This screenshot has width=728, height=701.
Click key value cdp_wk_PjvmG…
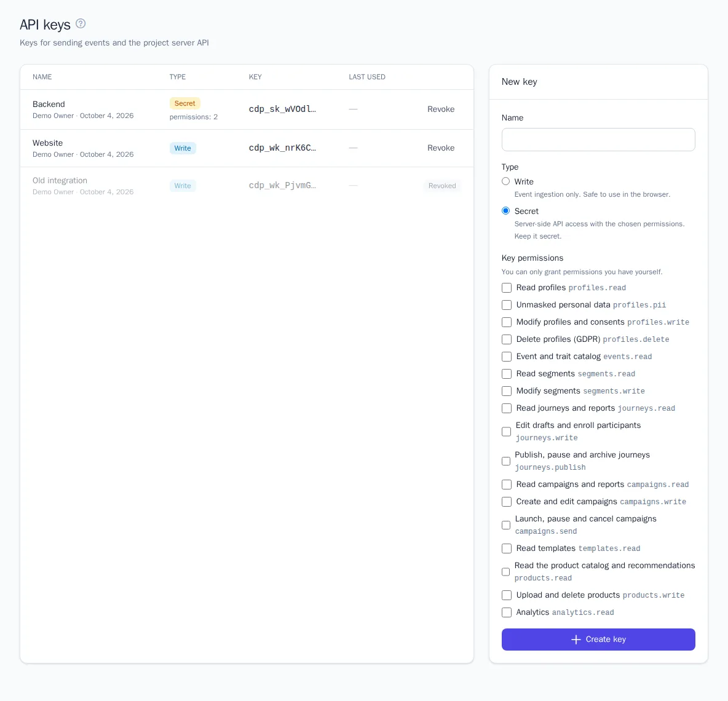[282, 185]
